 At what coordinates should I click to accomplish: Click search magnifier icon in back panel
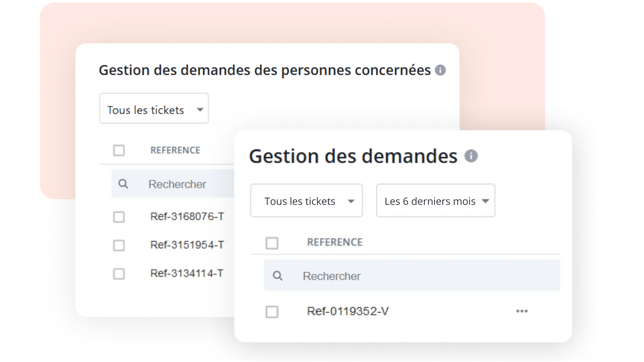coord(123,184)
